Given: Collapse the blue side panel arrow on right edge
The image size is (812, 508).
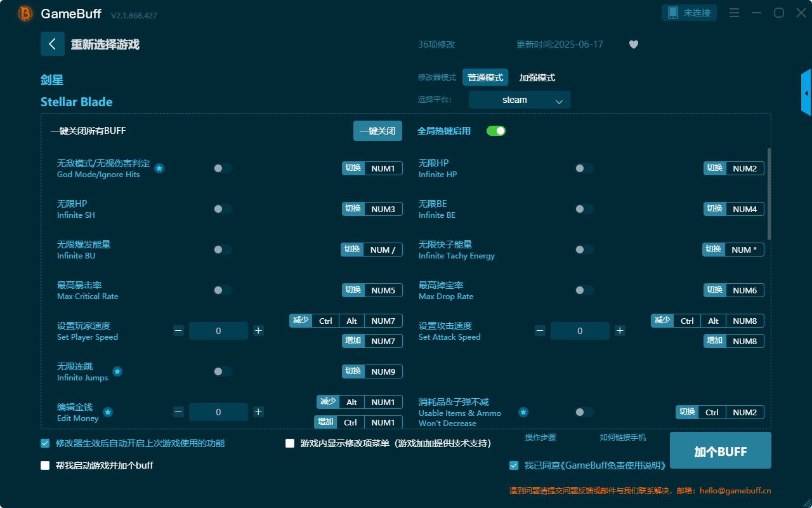Looking at the screenshot, I should tap(806, 92).
